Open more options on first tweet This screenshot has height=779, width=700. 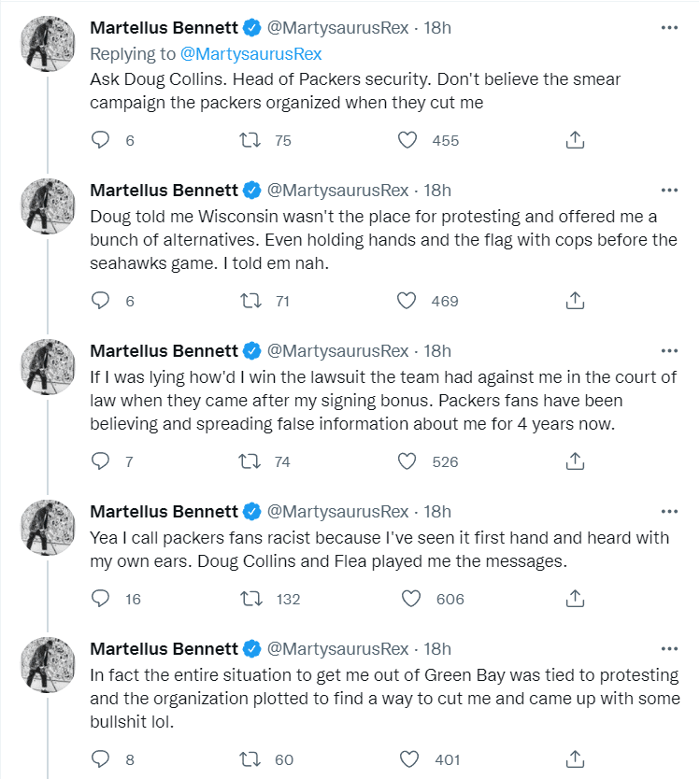[669, 28]
